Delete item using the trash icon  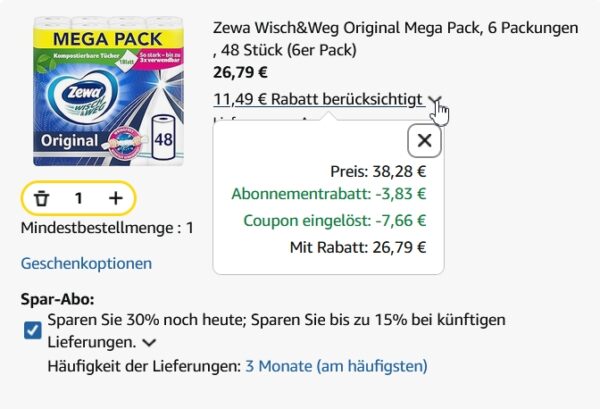coord(41,199)
